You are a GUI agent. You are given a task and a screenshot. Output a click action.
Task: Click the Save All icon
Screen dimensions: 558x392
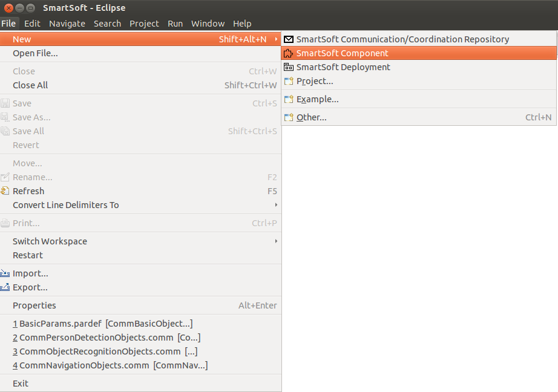(x=5, y=131)
